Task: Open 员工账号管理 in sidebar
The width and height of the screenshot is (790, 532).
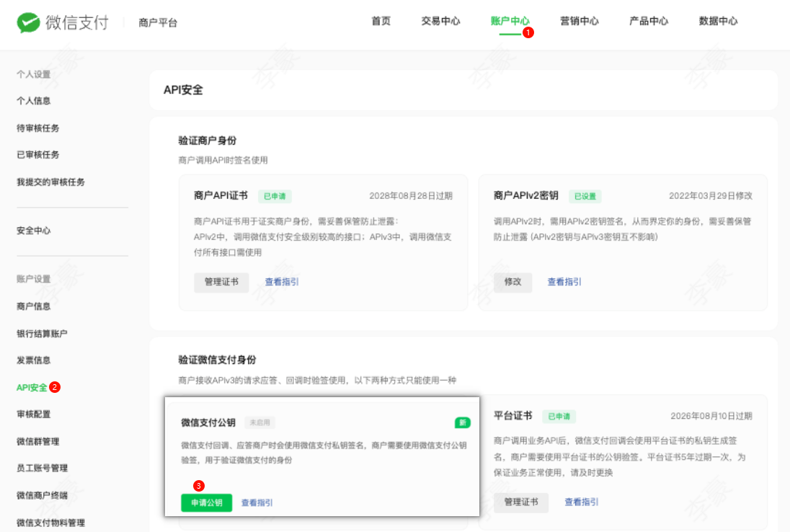Action: pos(42,468)
